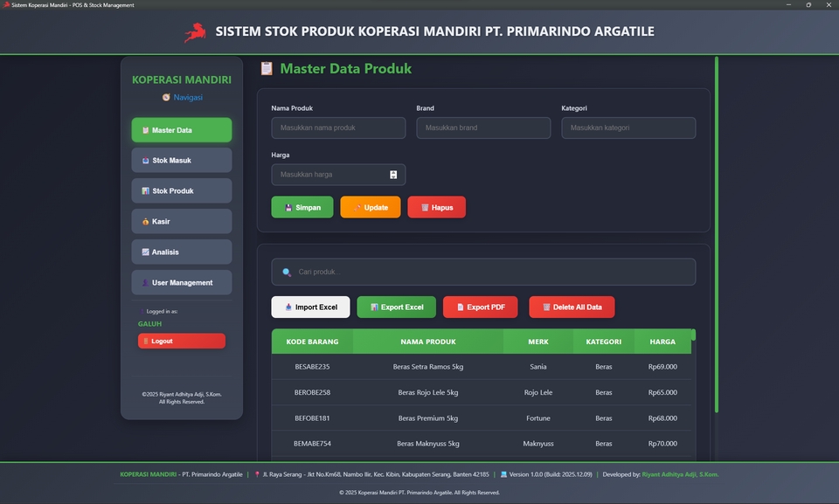The height and width of the screenshot is (504, 839).
Task: Open the Analisis page
Action: 182,252
